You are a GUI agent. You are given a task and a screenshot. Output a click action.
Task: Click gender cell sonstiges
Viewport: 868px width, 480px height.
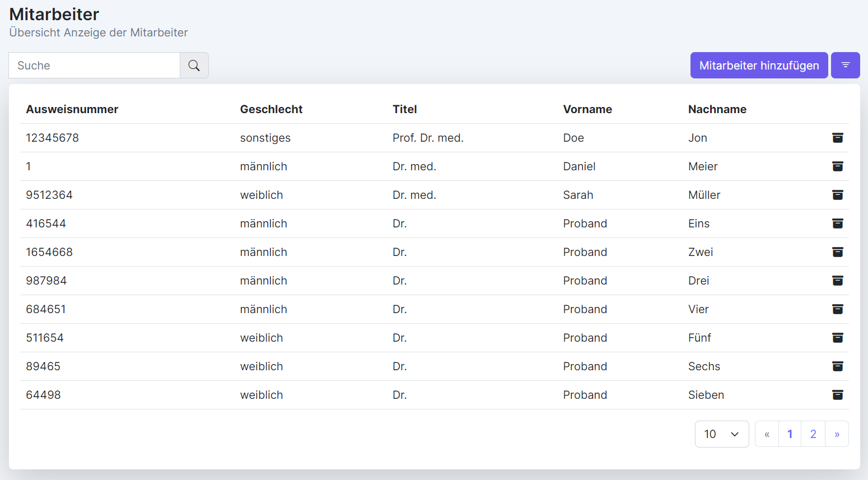(265, 138)
